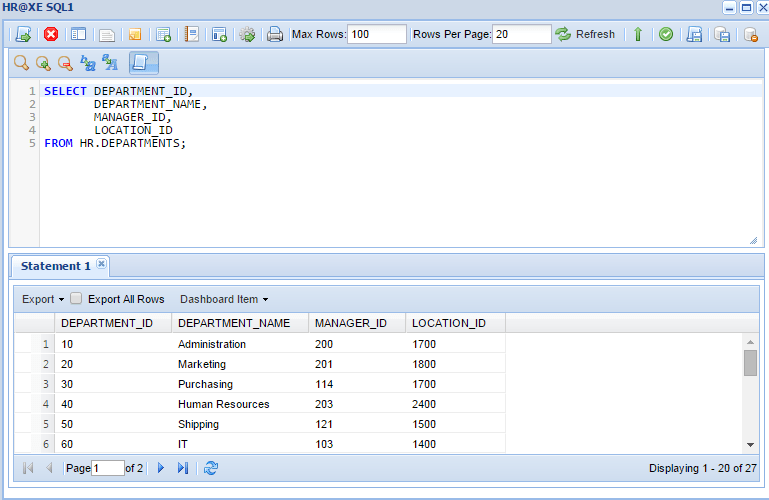The height and width of the screenshot is (500, 769).
Task: Click the green checkmark commit icon
Action: pos(666,34)
